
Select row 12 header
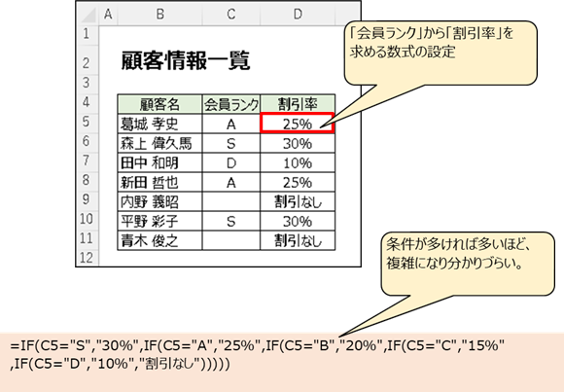point(87,258)
